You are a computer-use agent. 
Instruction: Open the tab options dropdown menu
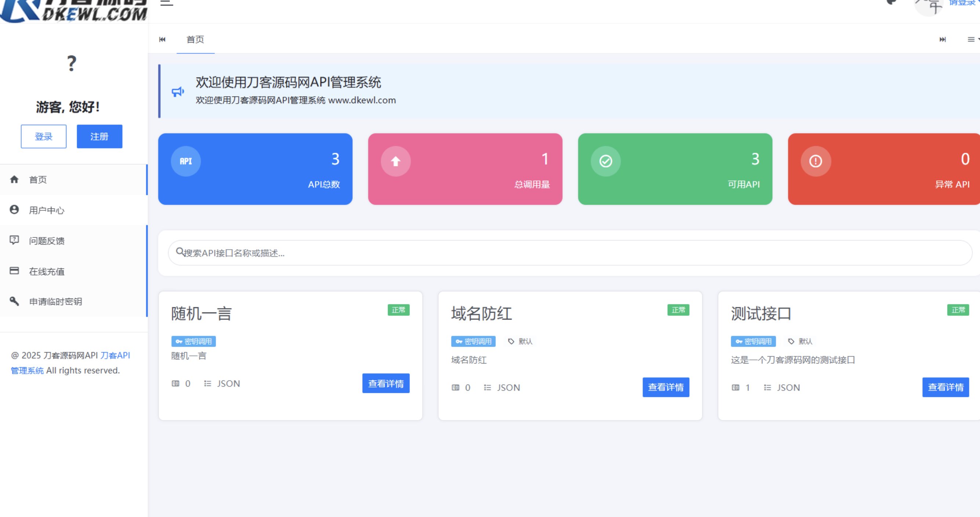click(972, 39)
